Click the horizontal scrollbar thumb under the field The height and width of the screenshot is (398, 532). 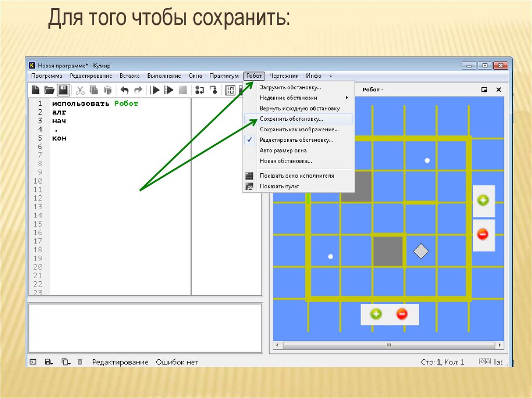click(389, 345)
